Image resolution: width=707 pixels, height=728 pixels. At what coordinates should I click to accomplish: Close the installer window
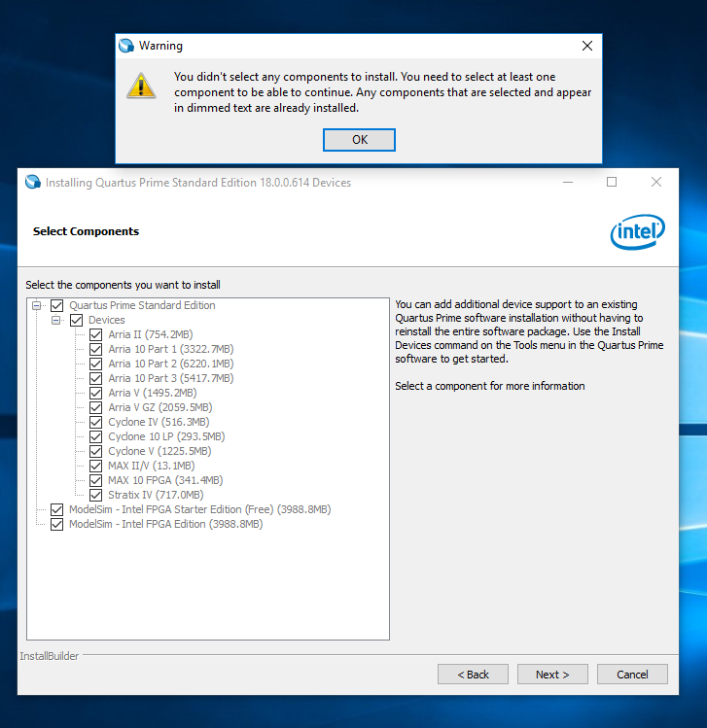point(656,182)
